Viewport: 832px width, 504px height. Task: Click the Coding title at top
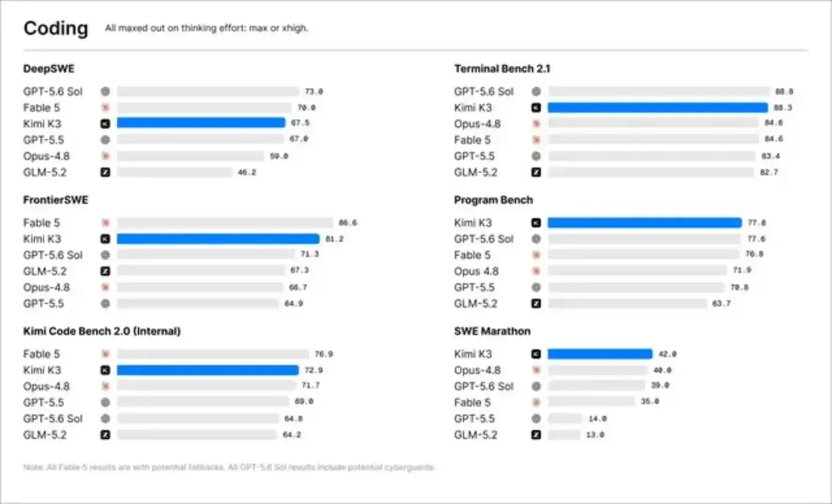click(56, 28)
